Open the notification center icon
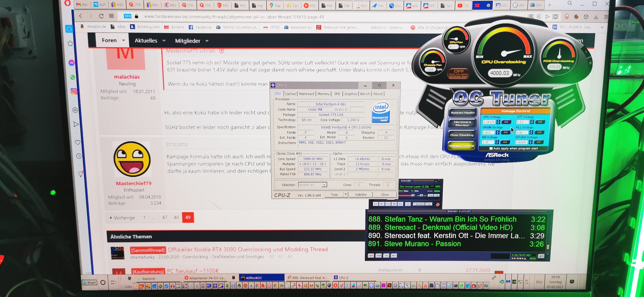Viewport: 644px width, 297px height. click(x=572, y=282)
